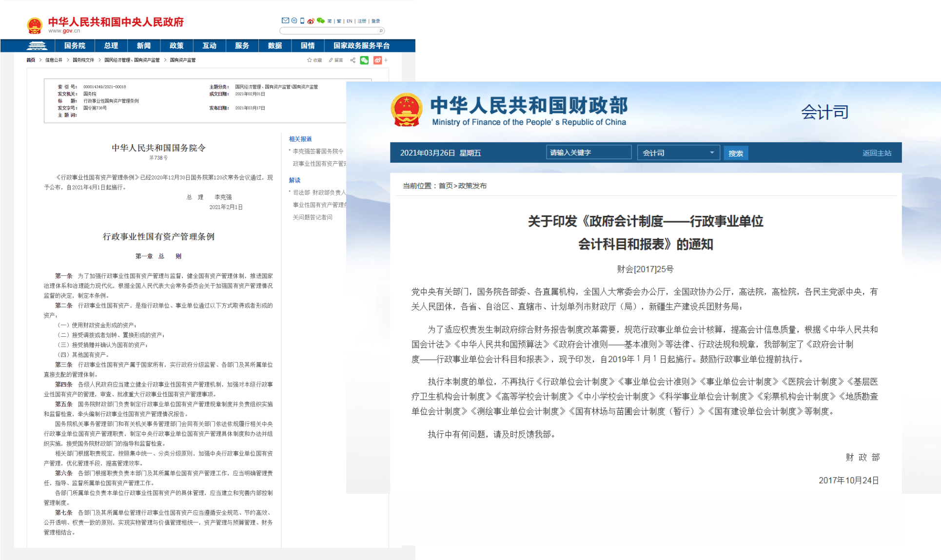This screenshot has width=941, height=560.
Task: Open the mobile phone icon in gov.cn header
Action: point(302,20)
